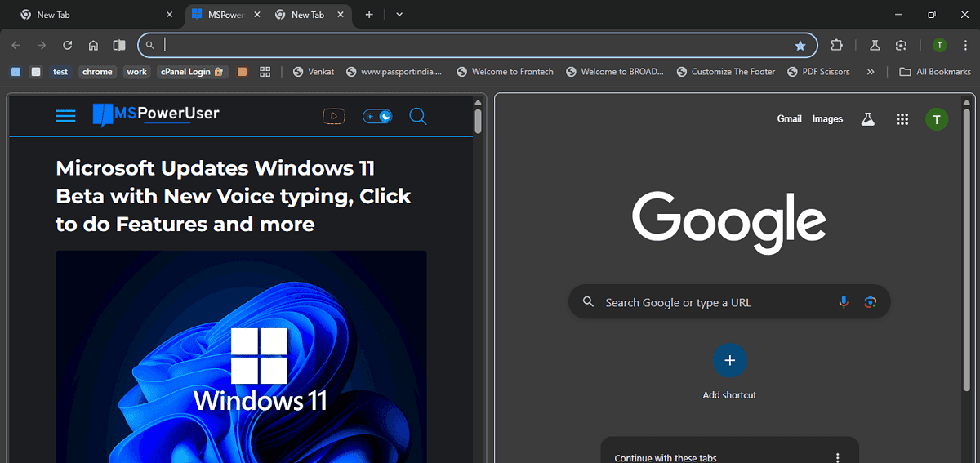Toggle the split view button in toolbar

[119, 46]
